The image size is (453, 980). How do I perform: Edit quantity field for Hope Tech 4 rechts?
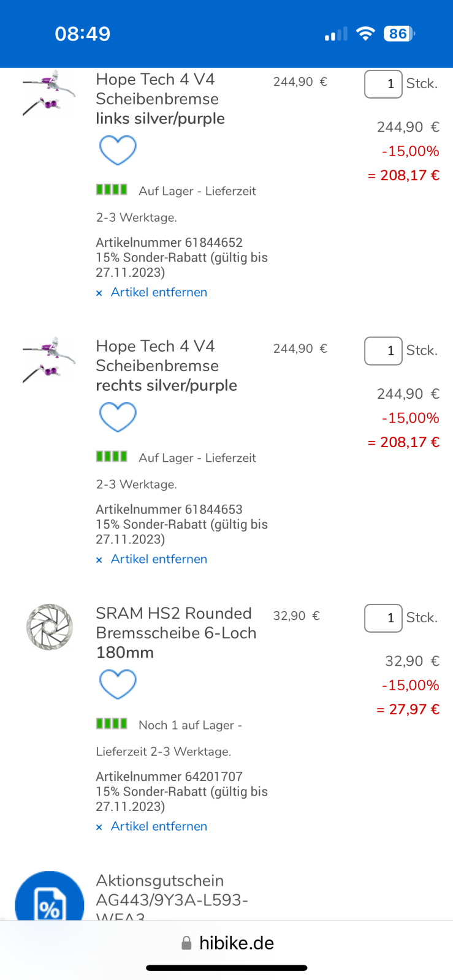pos(383,351)
